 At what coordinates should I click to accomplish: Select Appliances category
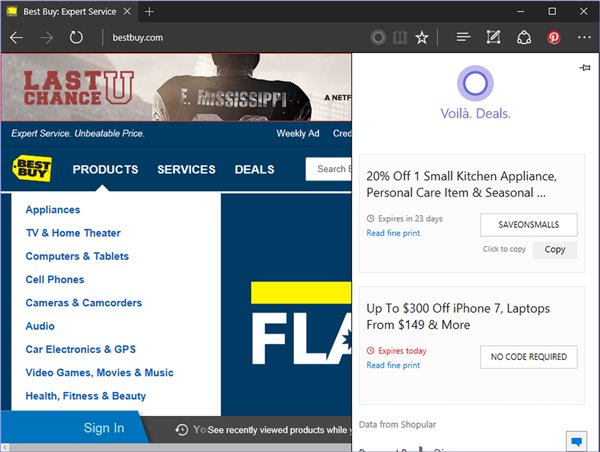53,210
